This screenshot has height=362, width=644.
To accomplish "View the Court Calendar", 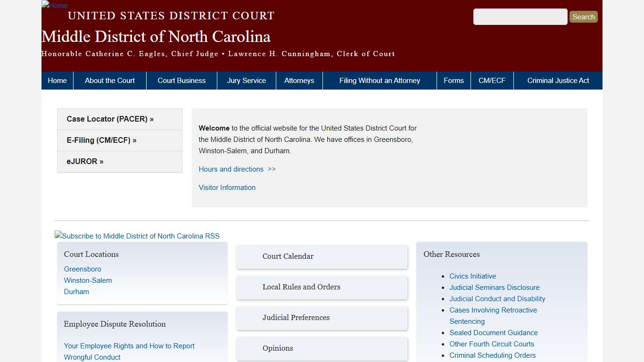I will (288, 256).
